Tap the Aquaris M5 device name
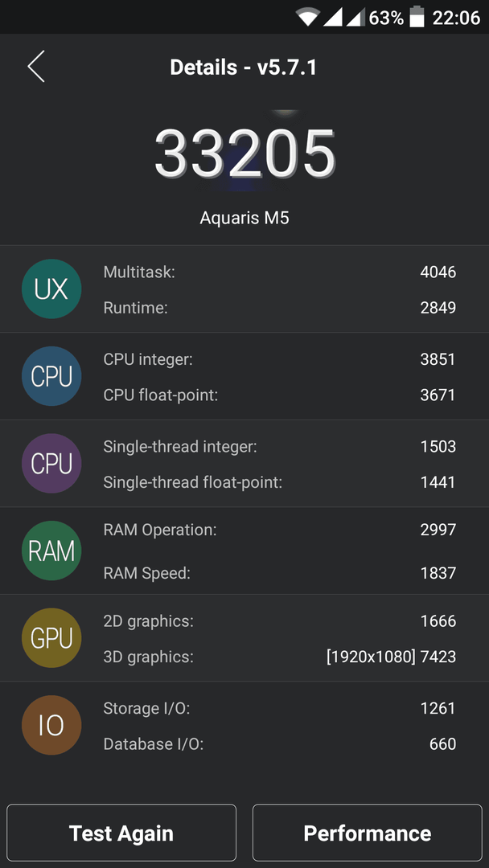The image size is (489, 868). pyautogui.click(x=244, y=218)
